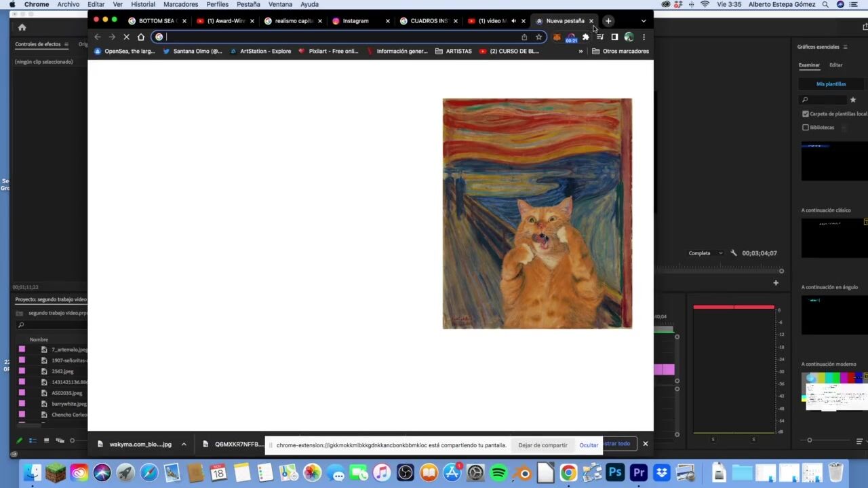Stop loading the current page

click(126, 37)
